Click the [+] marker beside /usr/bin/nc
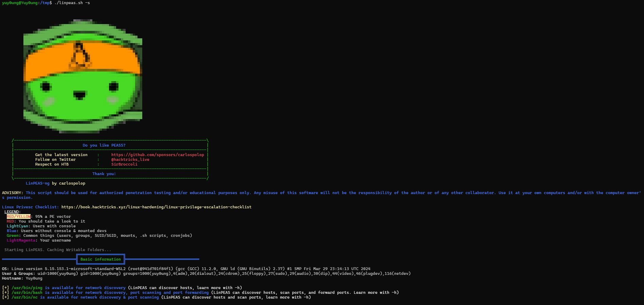Screen dimensions: 644x305 coord(5,297)
